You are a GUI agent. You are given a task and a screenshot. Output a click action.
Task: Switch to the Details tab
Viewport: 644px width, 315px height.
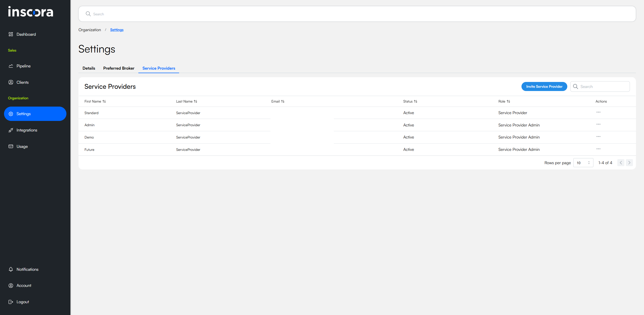click(89, 68)
